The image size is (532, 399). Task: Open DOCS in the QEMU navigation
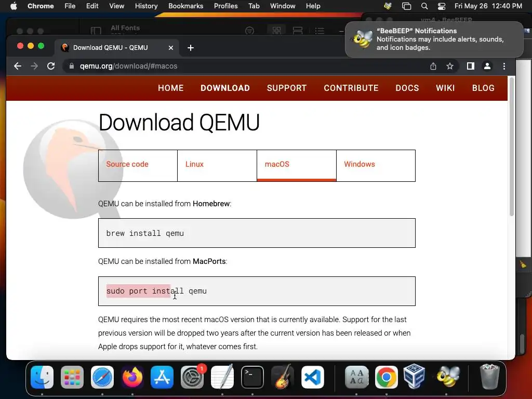coord(407,88)
